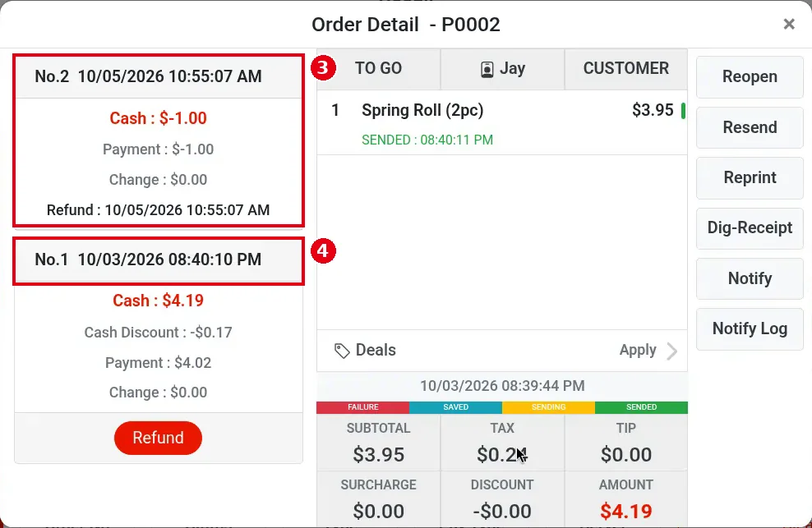Click the Refund timestamp line in No.2

158,210
